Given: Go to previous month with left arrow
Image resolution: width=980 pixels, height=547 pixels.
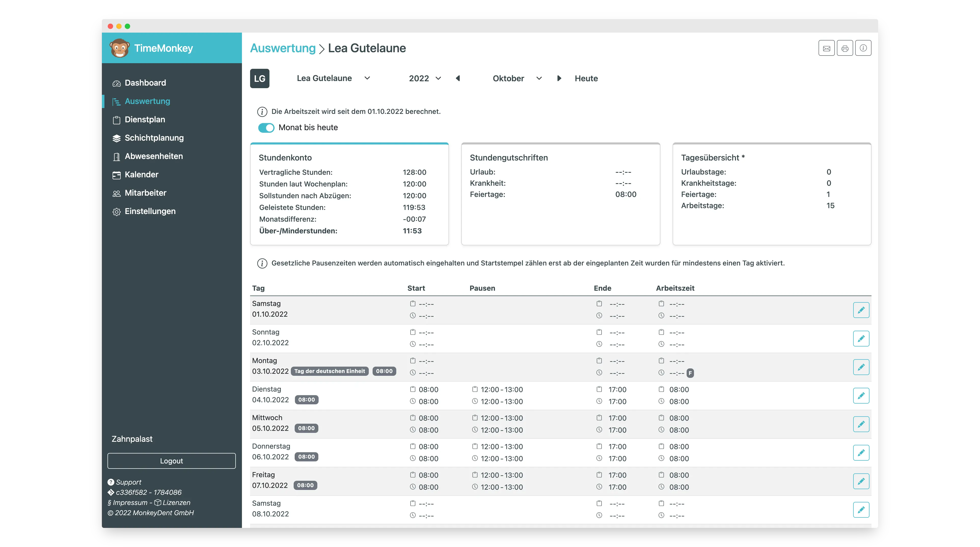Looking at the screenshot, I should 458,78.
